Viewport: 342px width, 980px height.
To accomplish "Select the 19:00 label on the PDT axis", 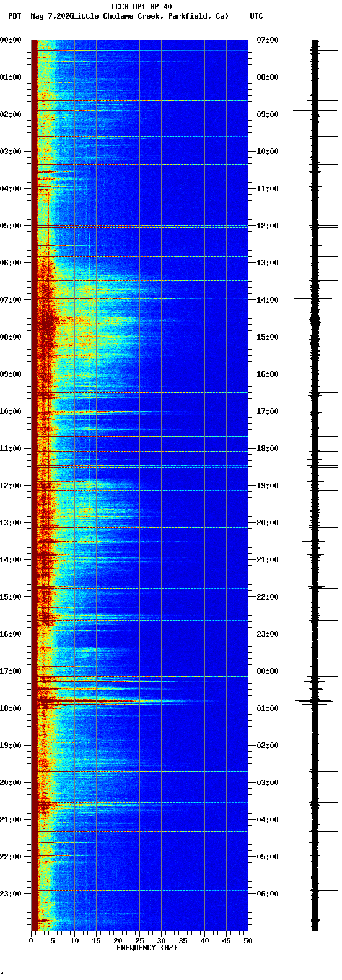I will (11, 746).
